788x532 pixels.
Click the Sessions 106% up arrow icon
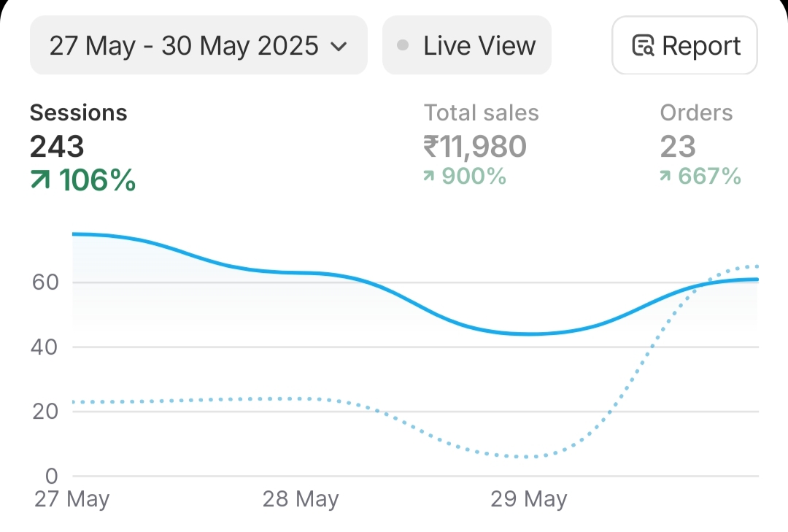[41, 180]
